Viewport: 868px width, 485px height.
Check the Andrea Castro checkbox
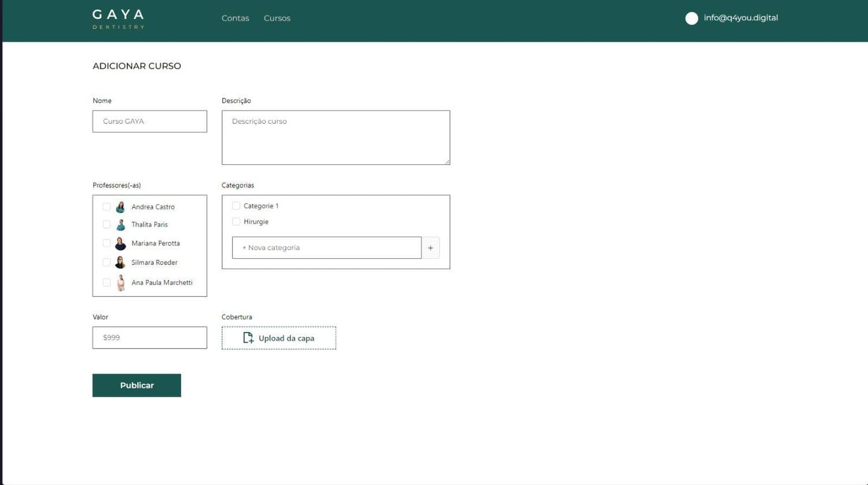point(106,207)
